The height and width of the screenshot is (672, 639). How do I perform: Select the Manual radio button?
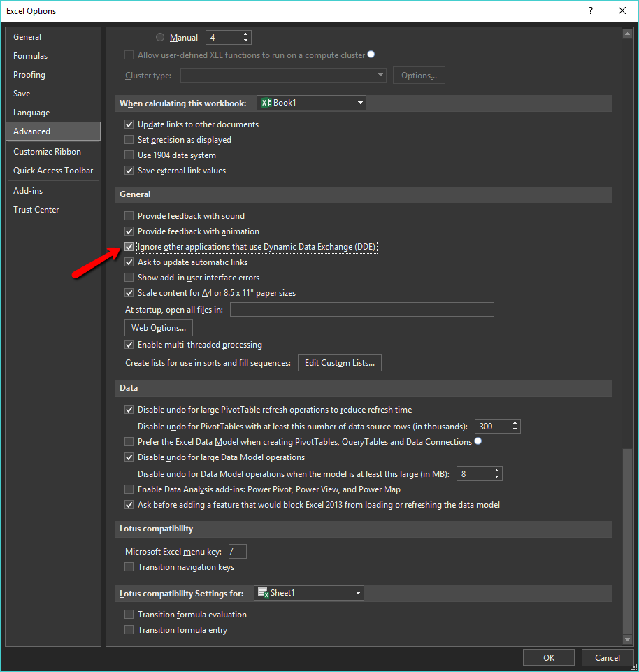point(160,38)
